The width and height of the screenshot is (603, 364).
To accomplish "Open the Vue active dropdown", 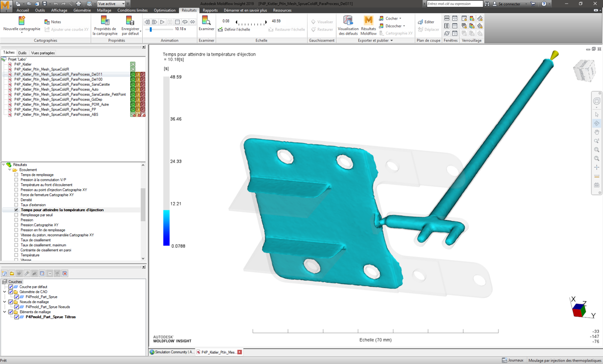I will pyautogui.click(x=124, y=4).
